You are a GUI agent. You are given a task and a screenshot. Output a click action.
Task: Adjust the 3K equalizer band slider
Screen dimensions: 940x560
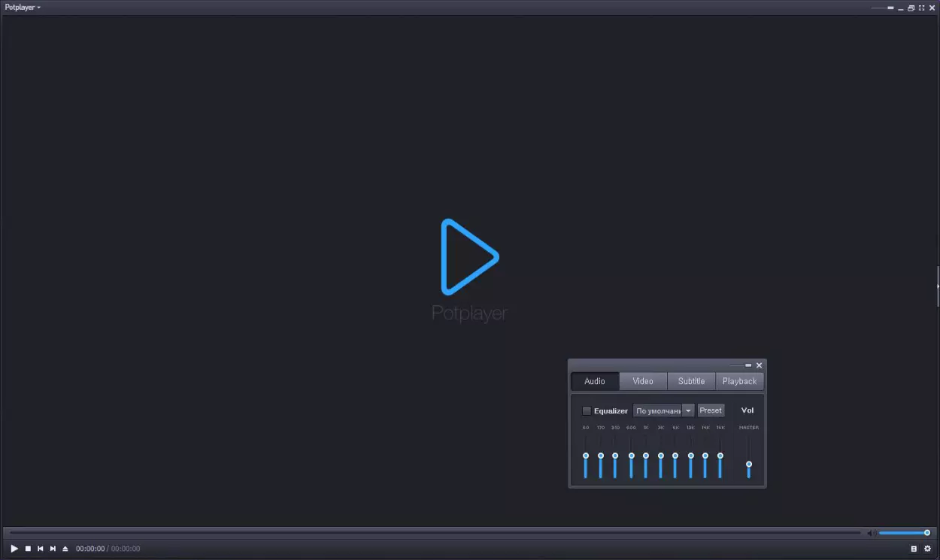(661, 456)
